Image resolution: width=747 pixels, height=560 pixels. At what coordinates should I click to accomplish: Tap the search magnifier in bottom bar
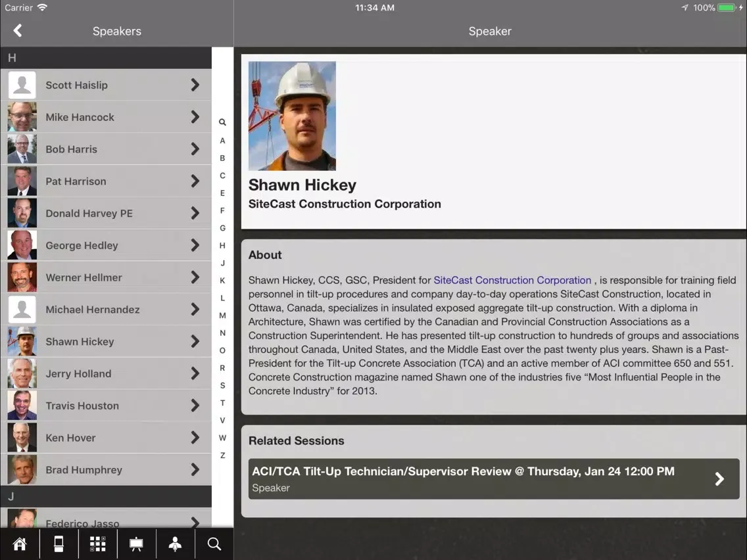(x=214, y=544)
